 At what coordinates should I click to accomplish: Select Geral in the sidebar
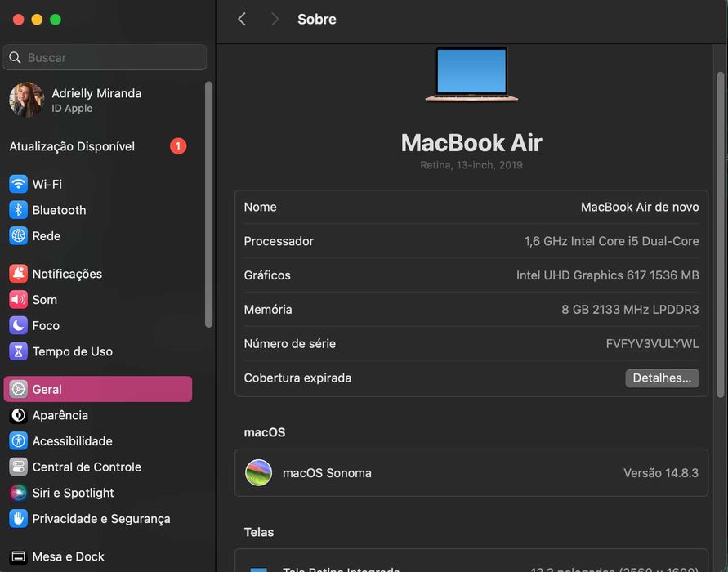tap(97, 389)
